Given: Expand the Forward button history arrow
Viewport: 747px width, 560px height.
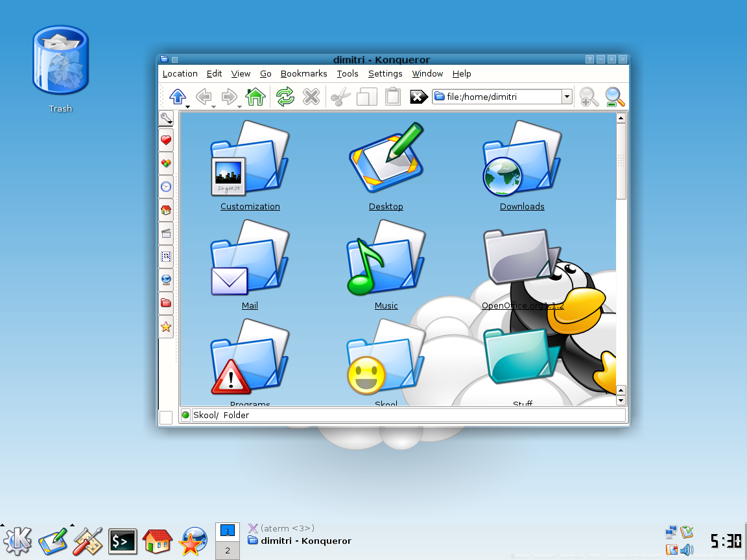Looking at the screenshot, I should tap(239, 107).
